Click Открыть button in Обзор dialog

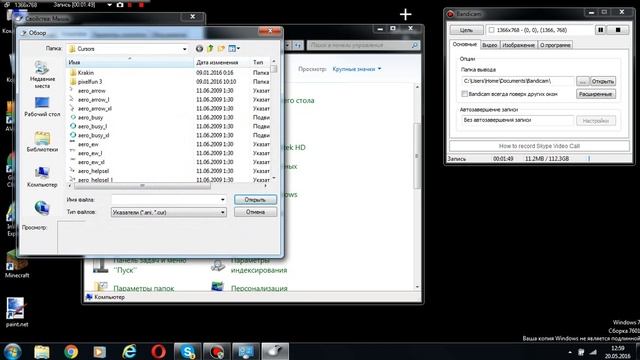[x=255, y=200]
